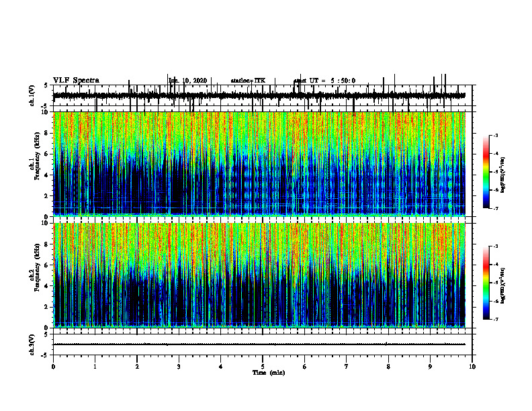Click the ch.2 spectrogram panel
Screen dimensions: 532x411
coord(259,275)
